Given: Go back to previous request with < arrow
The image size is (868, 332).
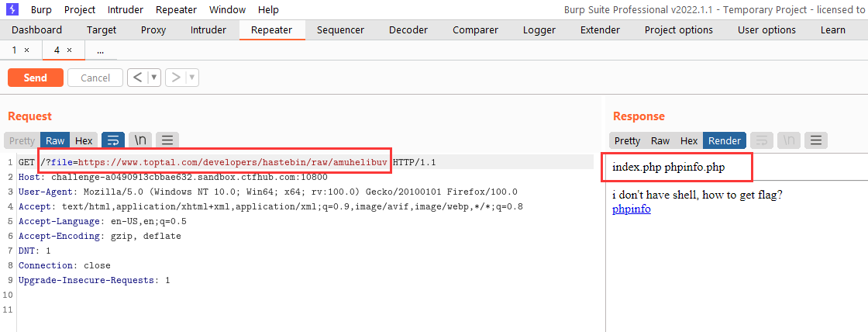Looking at the screenshot, I should point(137,78).
